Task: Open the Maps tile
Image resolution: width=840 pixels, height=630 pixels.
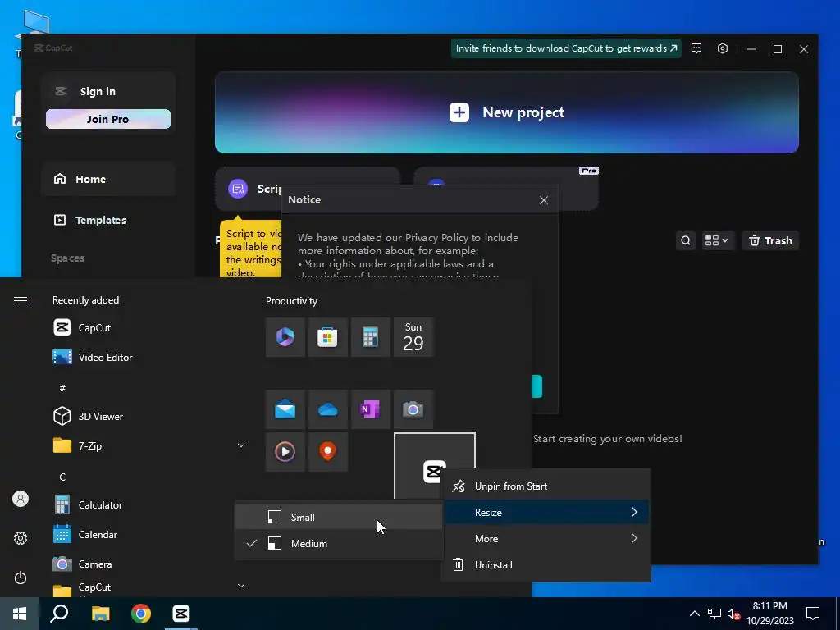Action: point(327,452)
